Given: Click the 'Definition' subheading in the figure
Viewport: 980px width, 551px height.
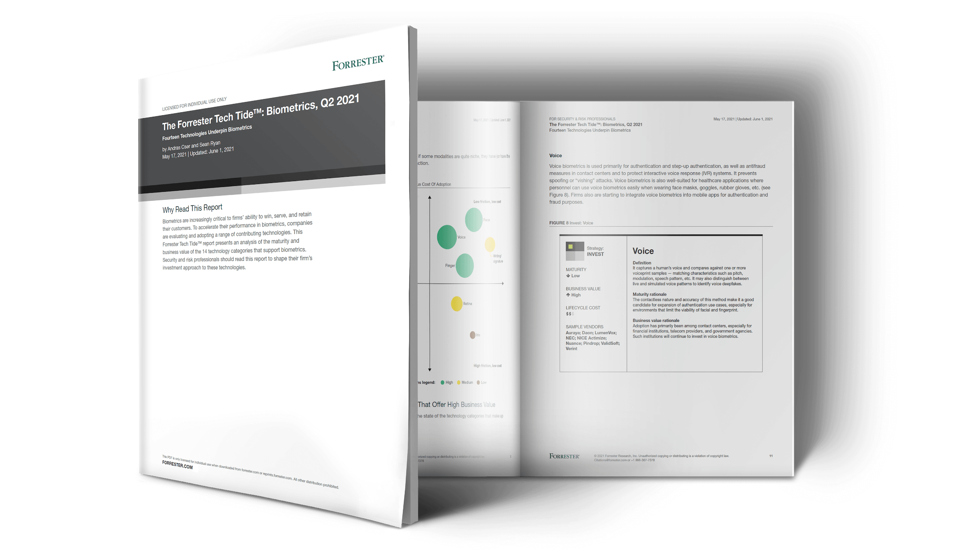Looking at the screenshot, I should pyautogui.click(x=642, y=263).
